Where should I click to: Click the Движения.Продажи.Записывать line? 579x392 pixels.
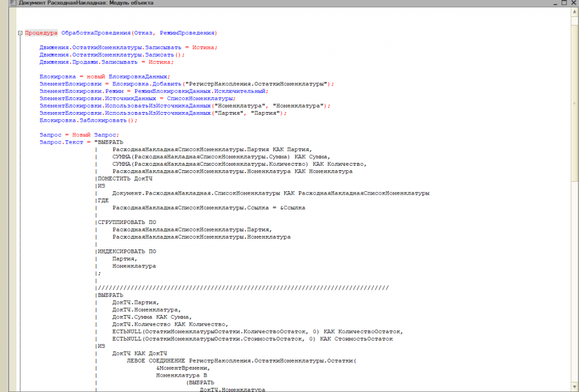[106, 62]
